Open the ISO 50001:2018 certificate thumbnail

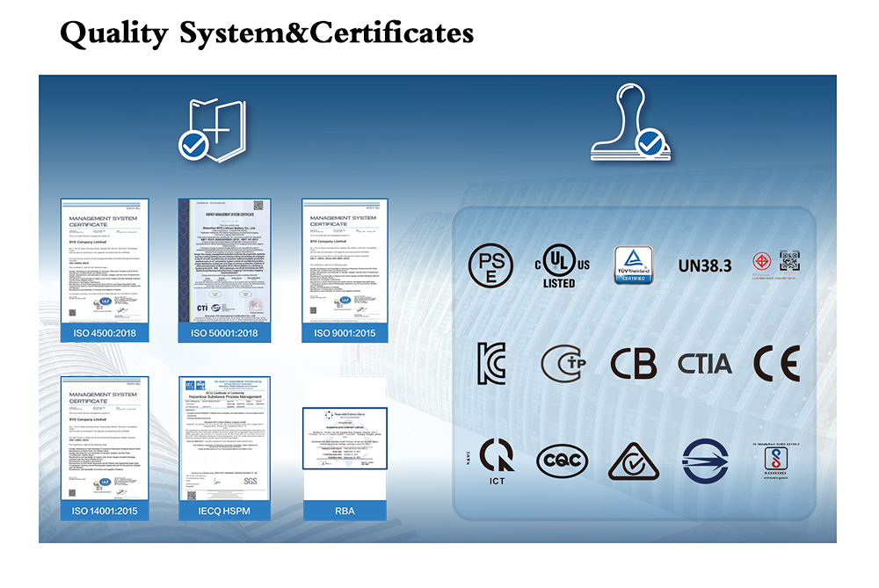pos(224,261)
